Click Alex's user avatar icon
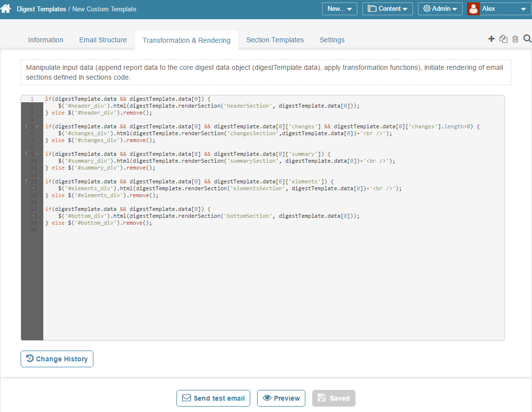This screenshot has height=412, width=532. (x=473, y=9)
